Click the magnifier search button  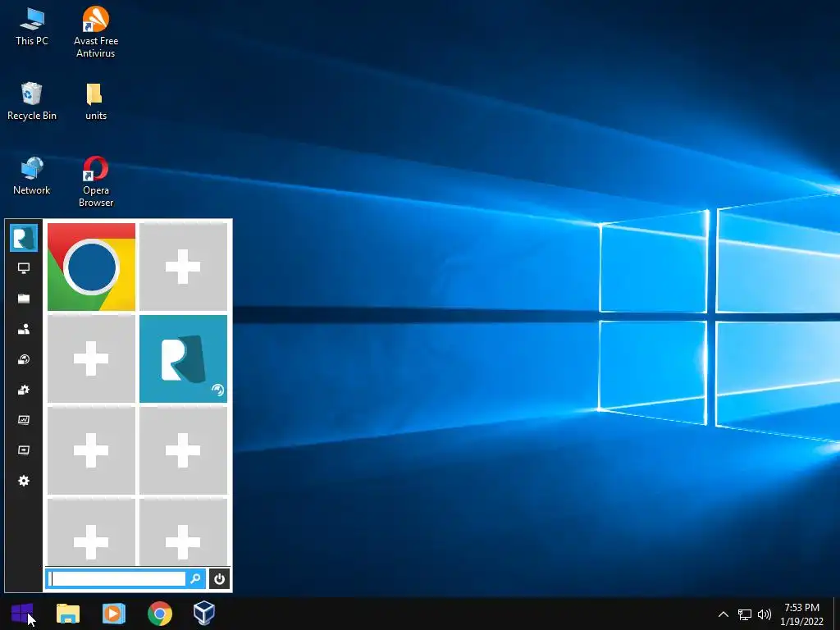point(195,578)
